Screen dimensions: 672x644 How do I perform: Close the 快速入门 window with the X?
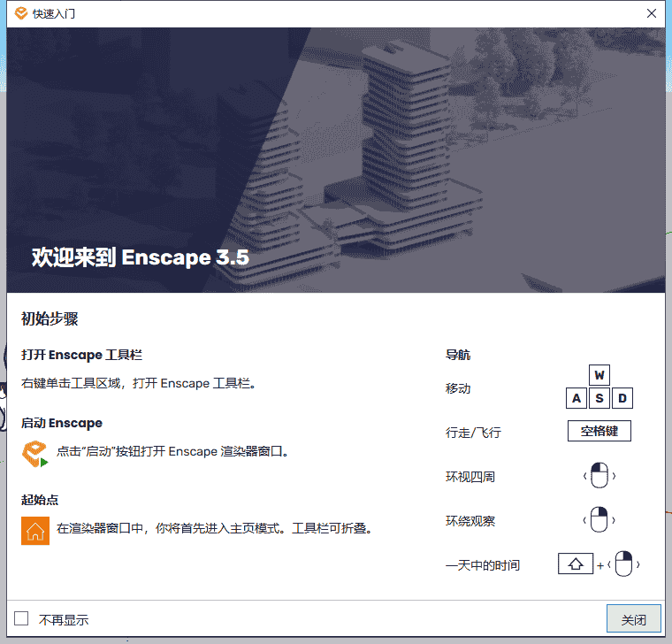click(x=651, y=13)
